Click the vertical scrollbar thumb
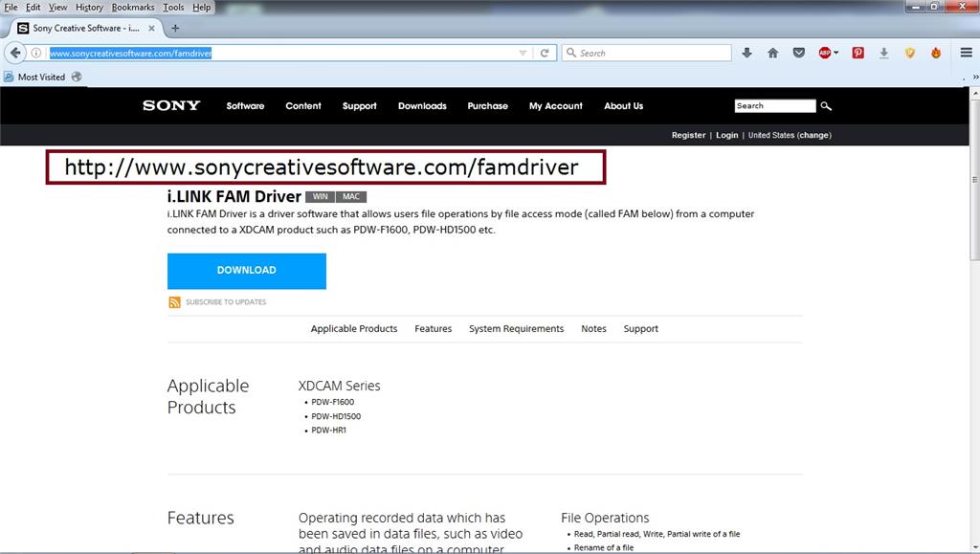 point(974,180)
